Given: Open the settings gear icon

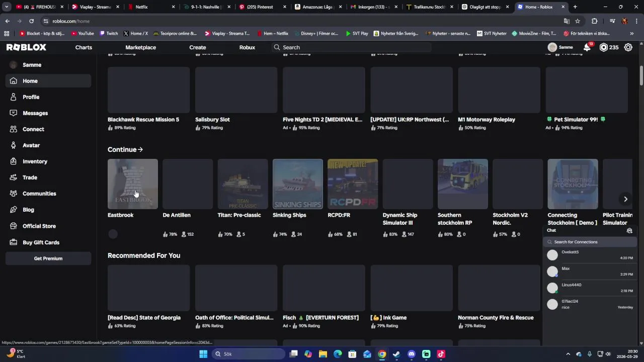Looking at the screenshot, I should pyautogui.click(x=628, y=47).
